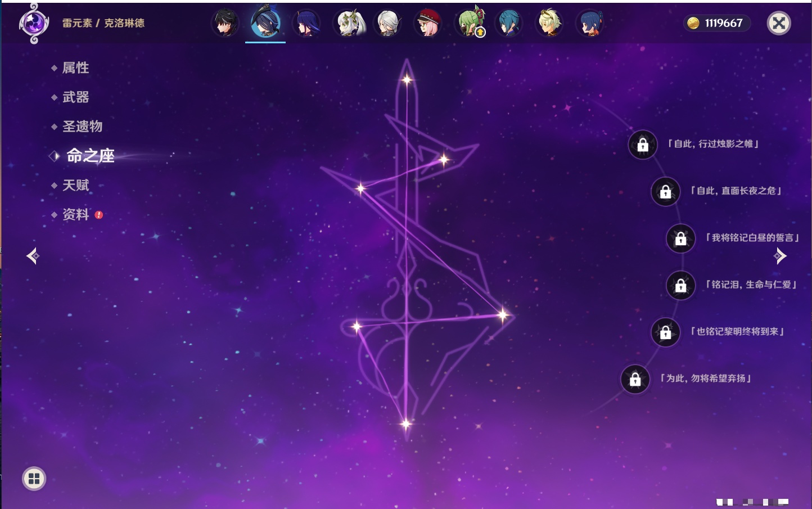Switch to dark-blue-haired avatar with orange ribbon
Image resolution: width=812 pixels, height=509 pixels.
[590, 23]
